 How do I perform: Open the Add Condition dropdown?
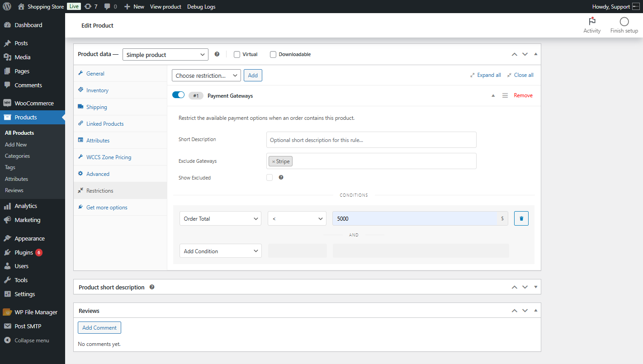click(x=220, y=251)
